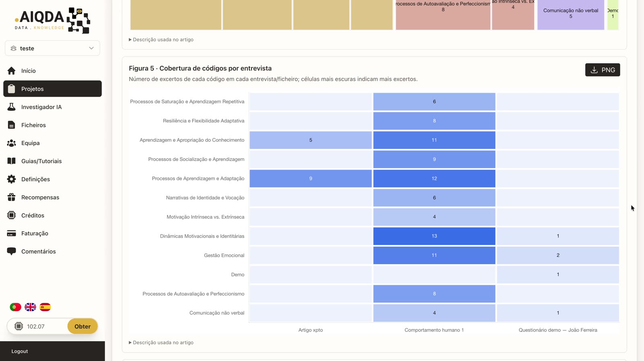
Task: Click the heatmap cell with value 13
Action: click(x=434, y=236)
